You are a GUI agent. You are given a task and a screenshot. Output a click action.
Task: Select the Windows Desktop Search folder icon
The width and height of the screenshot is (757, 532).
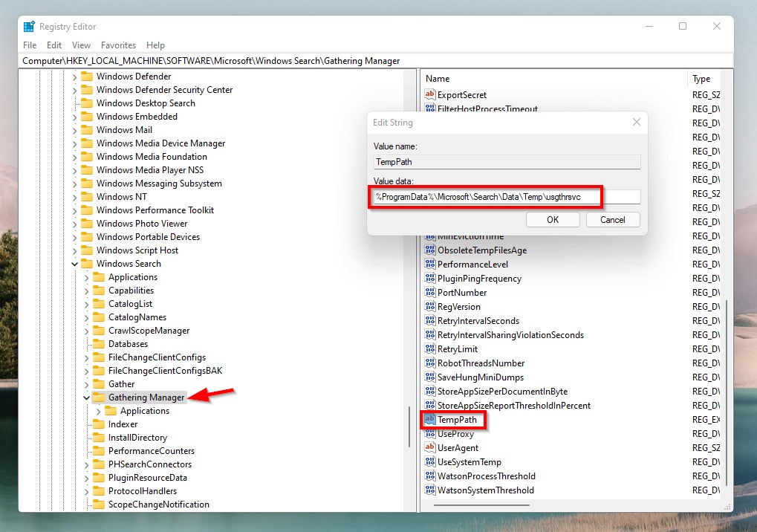tap(87, 103)
